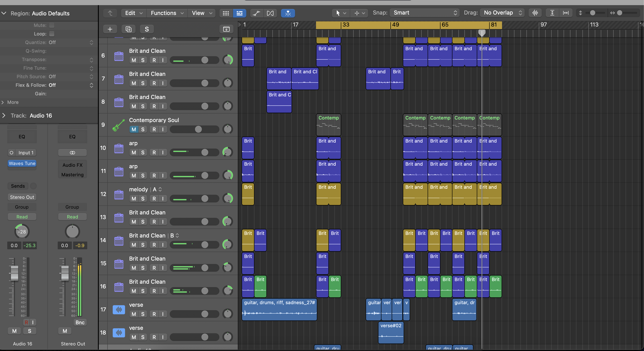Open the Functions menu
The width and height of the screenshot is (644, 351).
pos(167,13)
